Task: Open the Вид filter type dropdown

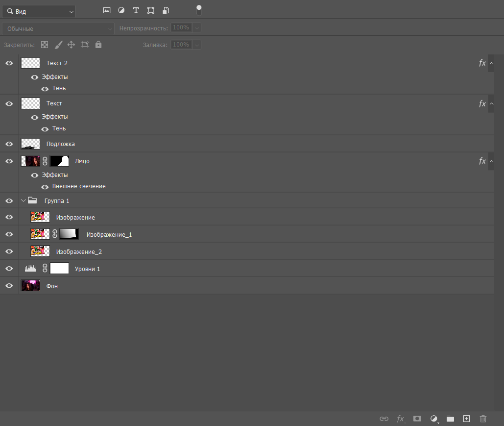Action: [x=39, y=12]
